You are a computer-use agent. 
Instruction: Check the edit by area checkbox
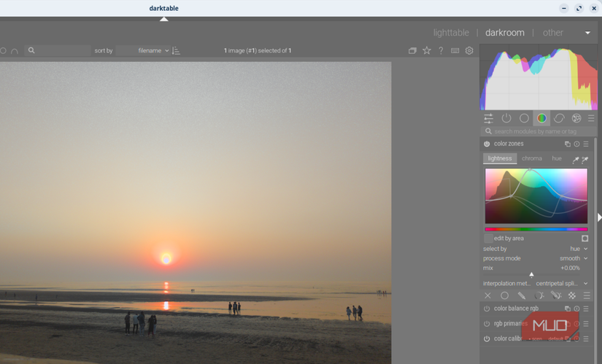[488, 239]
